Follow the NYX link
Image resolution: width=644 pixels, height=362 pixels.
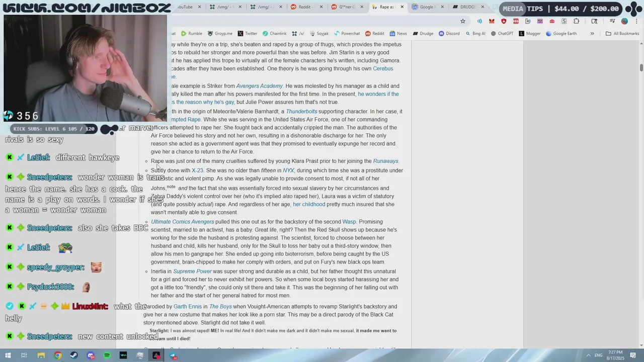pyautogui.click(x=288, y=170)
